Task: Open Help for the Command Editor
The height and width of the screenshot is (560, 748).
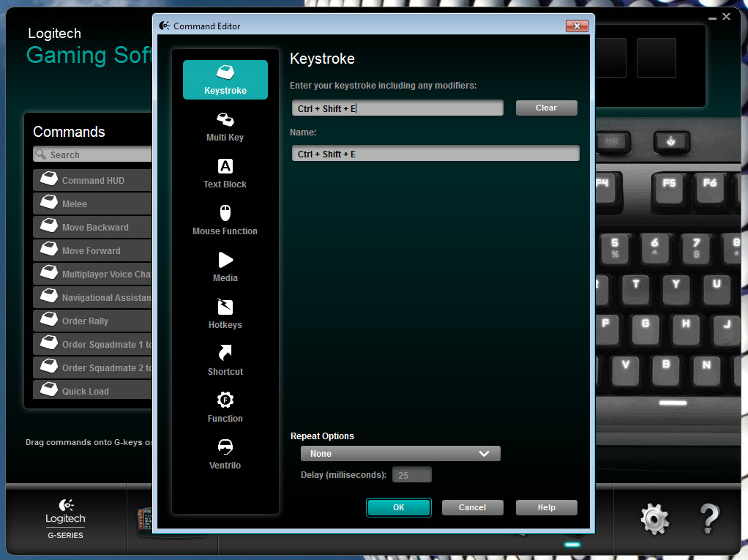Action: pos(546,507)
